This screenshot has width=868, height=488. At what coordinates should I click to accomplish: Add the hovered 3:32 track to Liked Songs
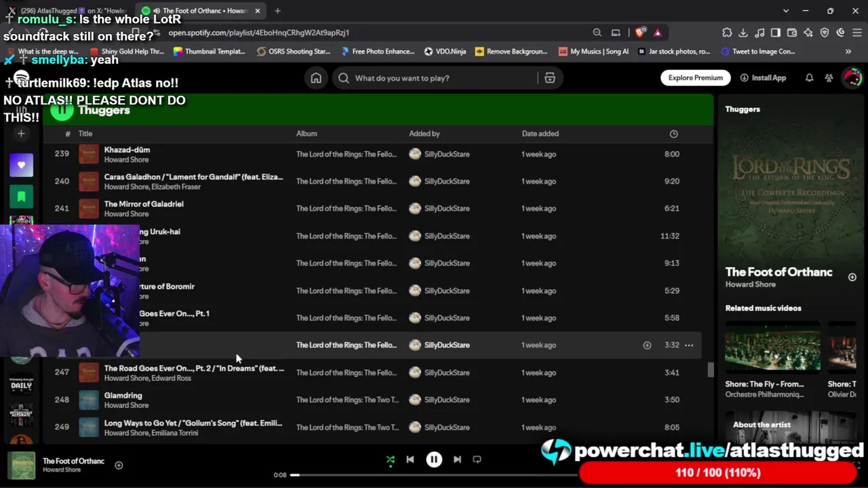coord(647,345)
